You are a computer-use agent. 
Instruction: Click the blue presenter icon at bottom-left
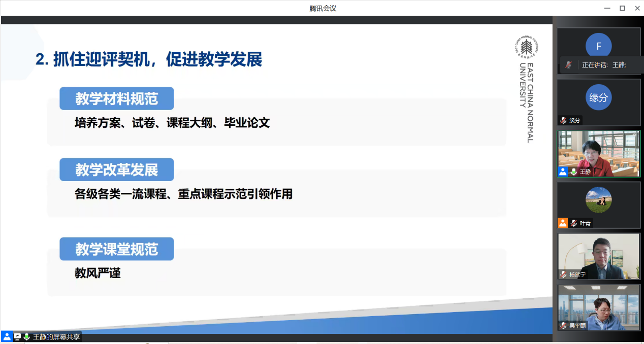click(x=7, y=336)
